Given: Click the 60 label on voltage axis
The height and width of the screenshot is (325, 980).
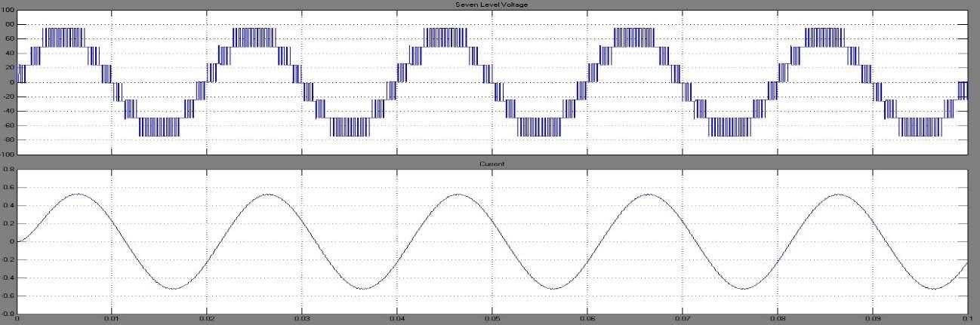Looking at the screenshot, I should (10, 39).
